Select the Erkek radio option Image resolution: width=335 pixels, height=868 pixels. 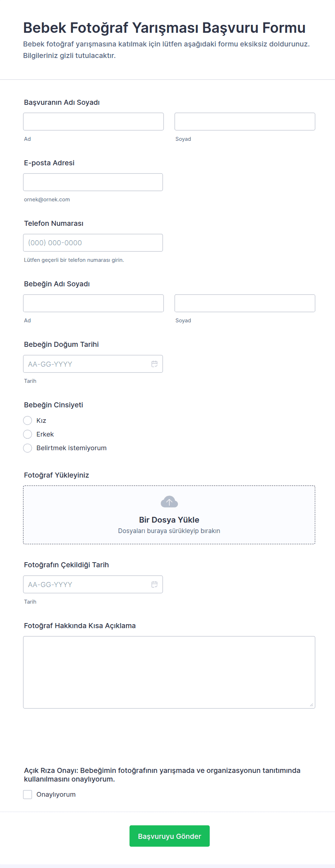(28, 434)
